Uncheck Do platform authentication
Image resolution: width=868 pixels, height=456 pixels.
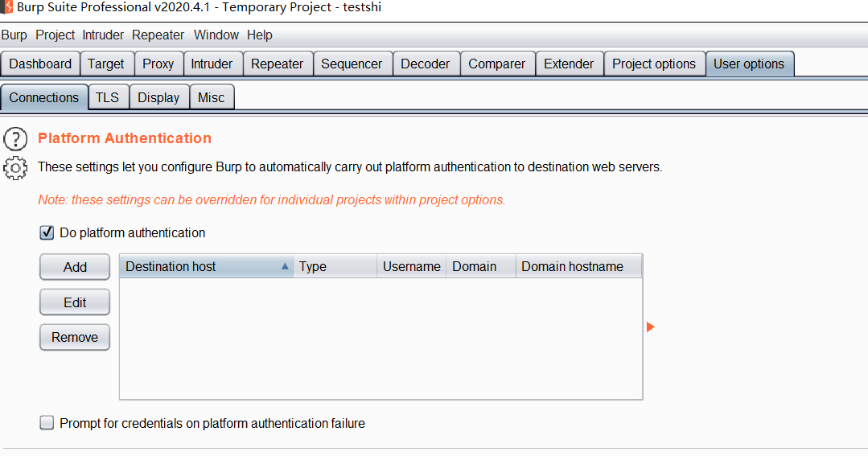[x=47, y=232]
